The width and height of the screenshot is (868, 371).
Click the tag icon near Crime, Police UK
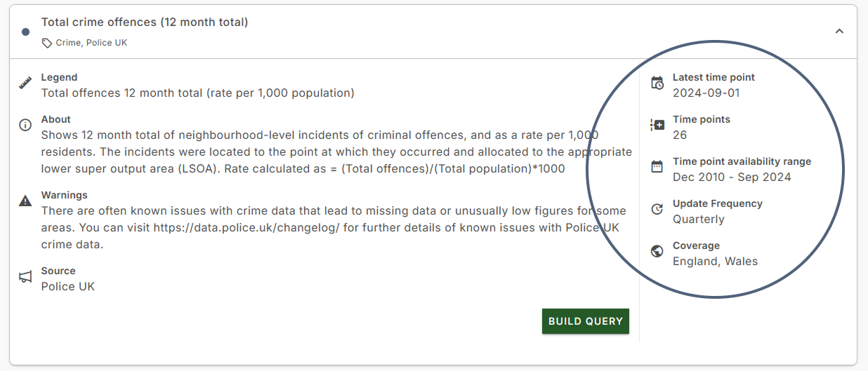click(47, 43)
